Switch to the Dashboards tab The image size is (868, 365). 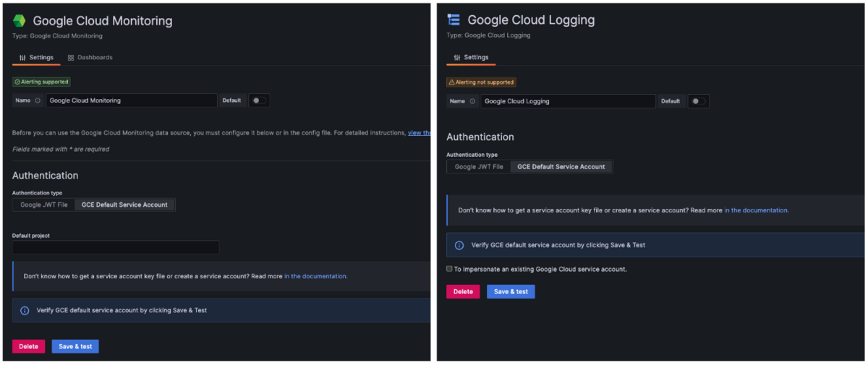point(90,57)
